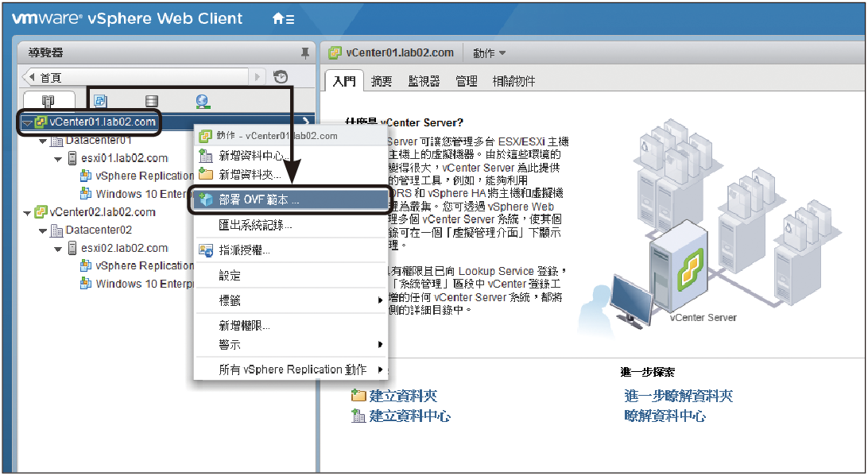Collapse the vCenter02.lab02.com tree node
This screenshot has width=868, height=476.
(x=26, y=213)
